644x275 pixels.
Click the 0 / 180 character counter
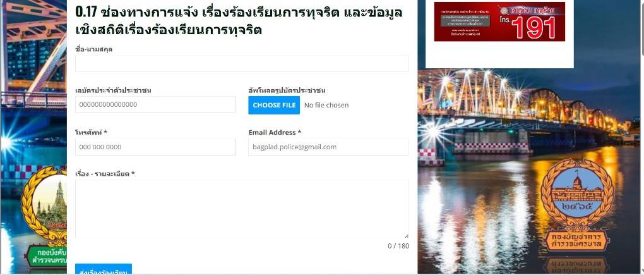(398, 246)
